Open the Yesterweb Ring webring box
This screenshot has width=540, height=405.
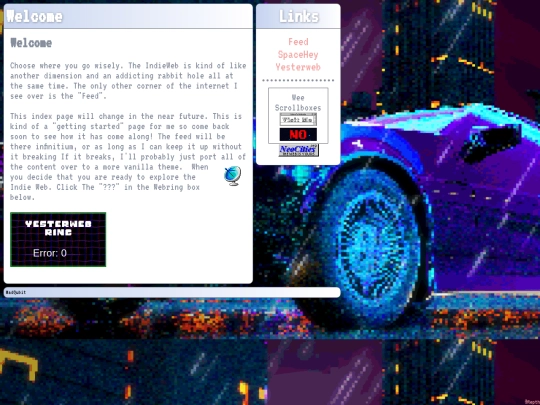tap(58, 239)
